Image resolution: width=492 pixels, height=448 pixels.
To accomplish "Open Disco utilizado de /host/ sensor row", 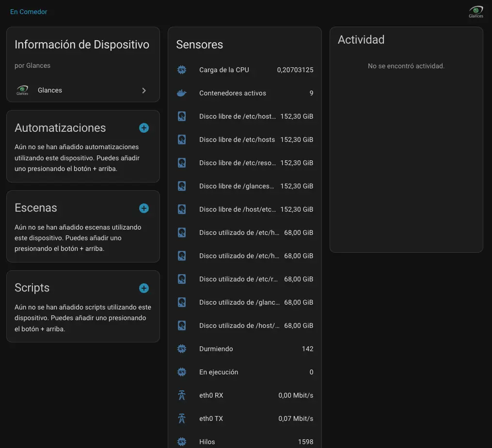I will [x=239, y=325].
